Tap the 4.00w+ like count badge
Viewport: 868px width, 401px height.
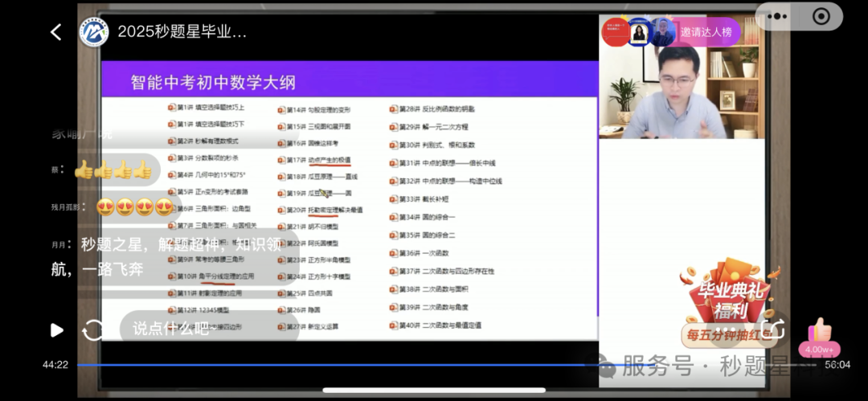[x=819, y=350]
